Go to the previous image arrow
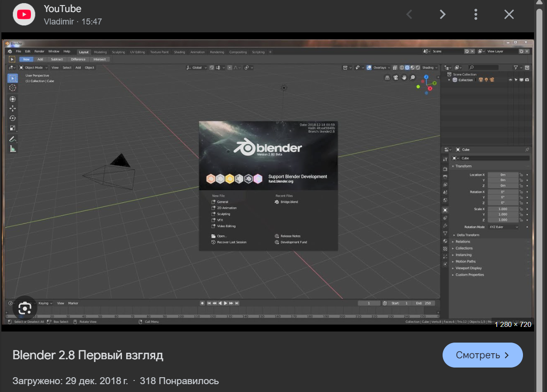The height and width of the screenshot is (392, 547). coord(409,14)
